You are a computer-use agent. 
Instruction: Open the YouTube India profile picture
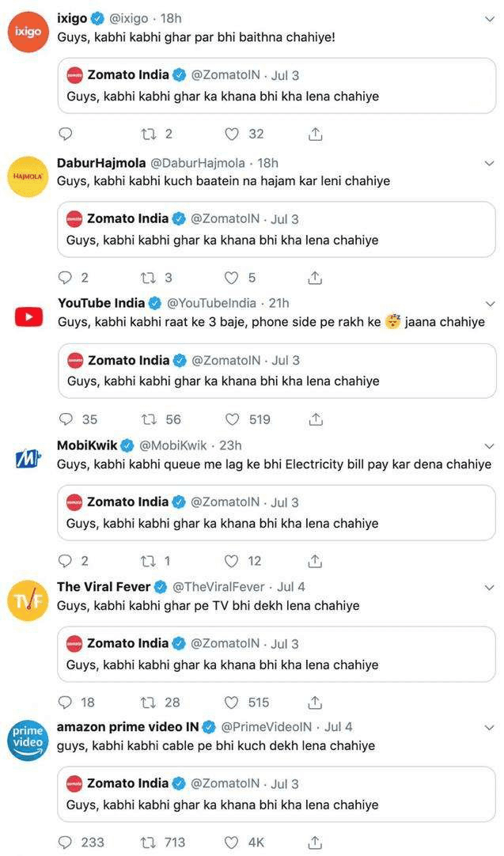pos(28,315)
